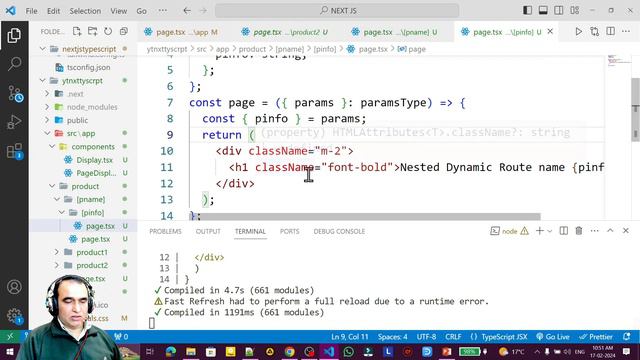Click Ln 9, Col 11 in status bar

tap(350, 337)
